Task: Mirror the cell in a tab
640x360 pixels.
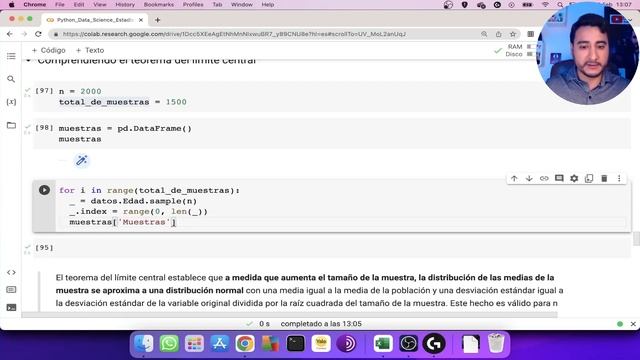Action: click(x=589, y=178)
